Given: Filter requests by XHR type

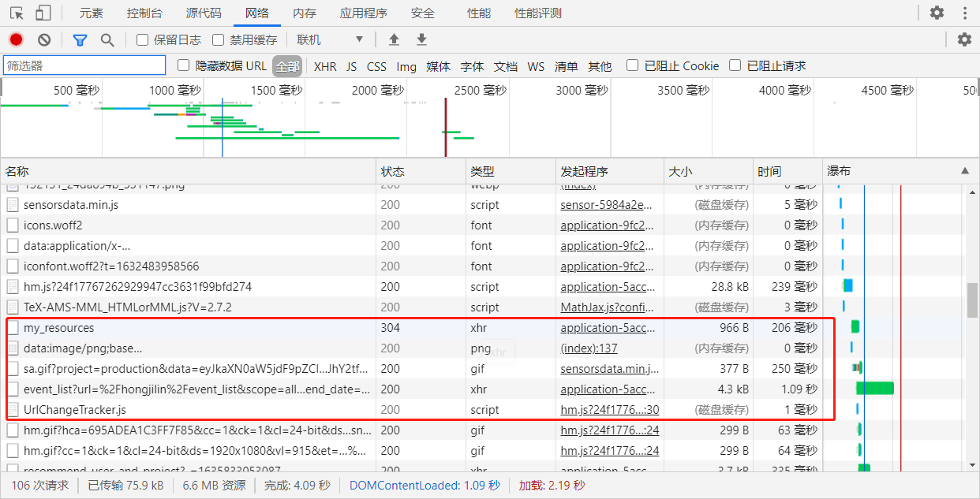Looking at the screenshot, I should click(x=325, y=66).
